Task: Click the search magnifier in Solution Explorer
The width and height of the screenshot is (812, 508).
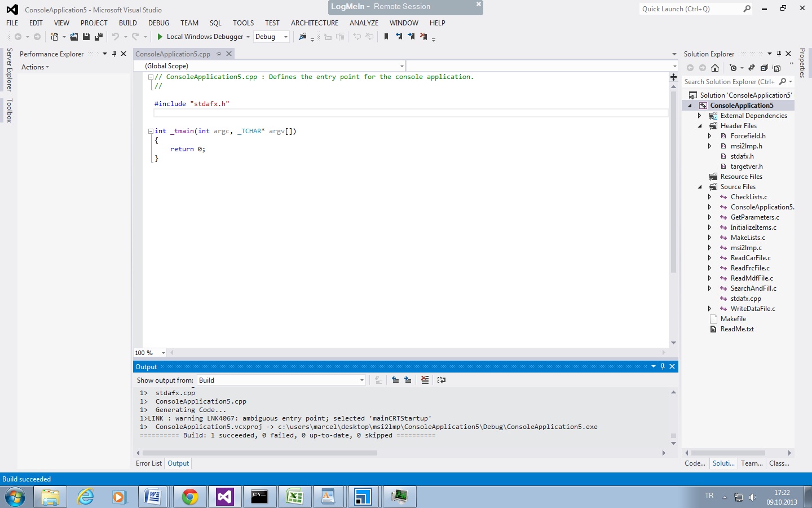Action: tap(783, 82)
